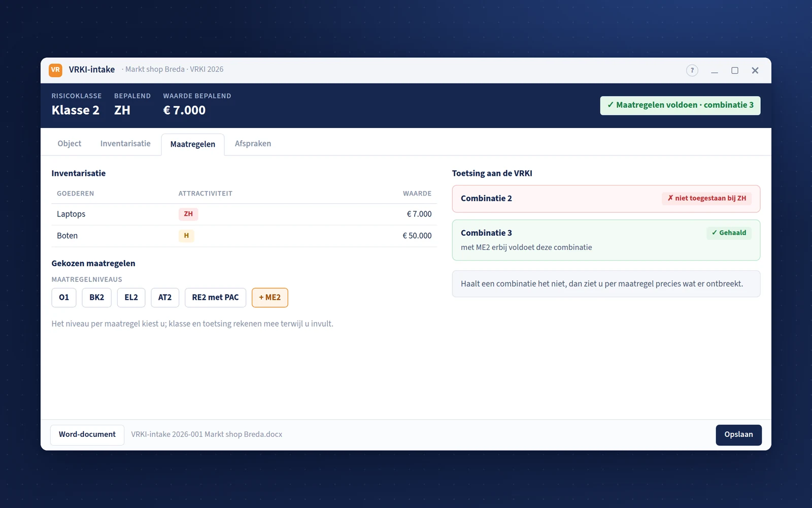Toggle the O1 maatregel chip
Image resolution: width=812 pixels, height=508 pixels.
[64, 298]
